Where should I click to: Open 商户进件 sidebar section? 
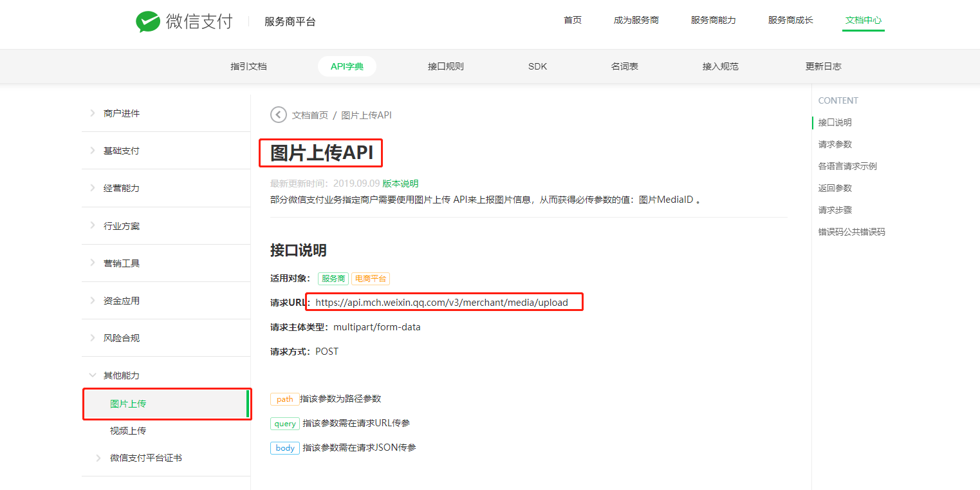coord(122,113)
